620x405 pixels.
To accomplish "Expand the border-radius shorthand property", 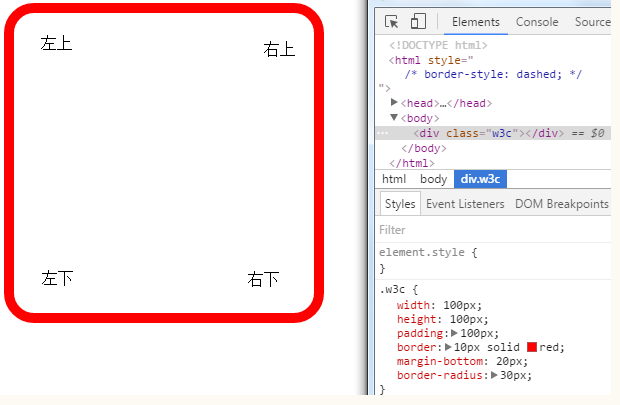I will tap(494, 375).
